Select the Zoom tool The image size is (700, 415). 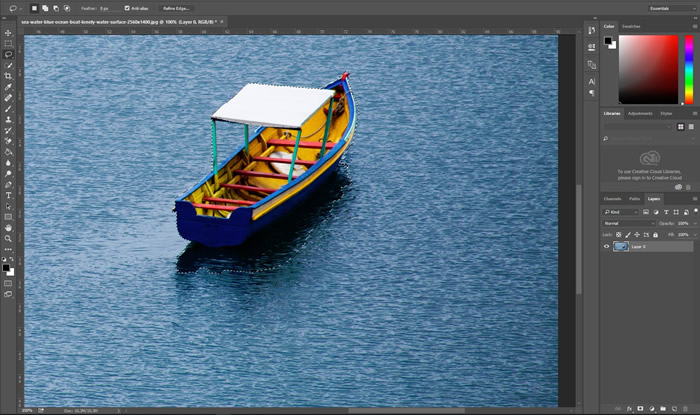coord(8,239)
